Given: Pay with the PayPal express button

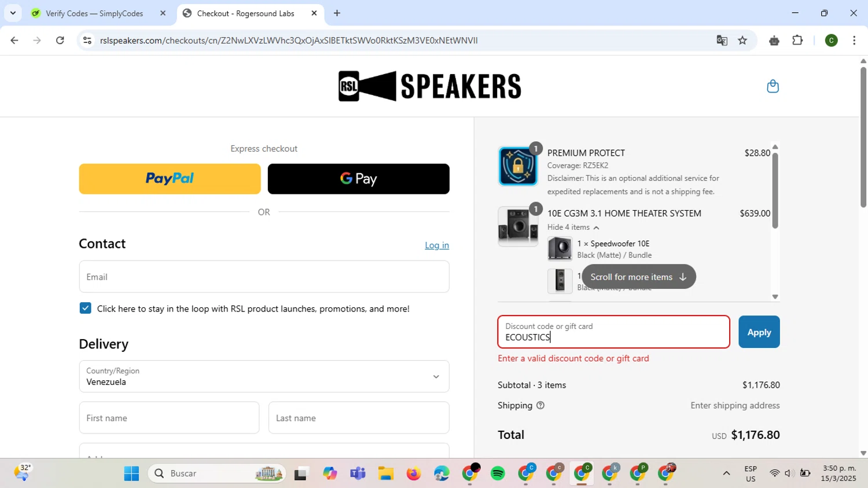Looking at the screenshot, I should pos(170,179).
